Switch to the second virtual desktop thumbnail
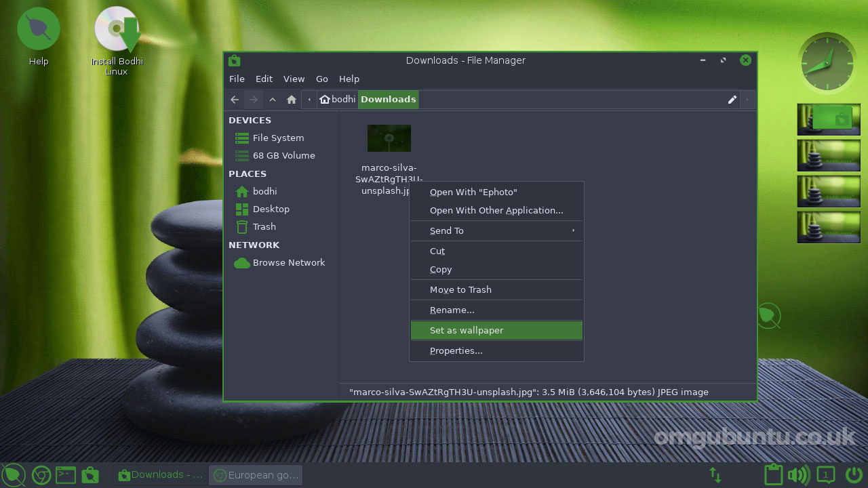Image resolution: width=868 pixels, height=488 pixels. (x=829, y=155)
